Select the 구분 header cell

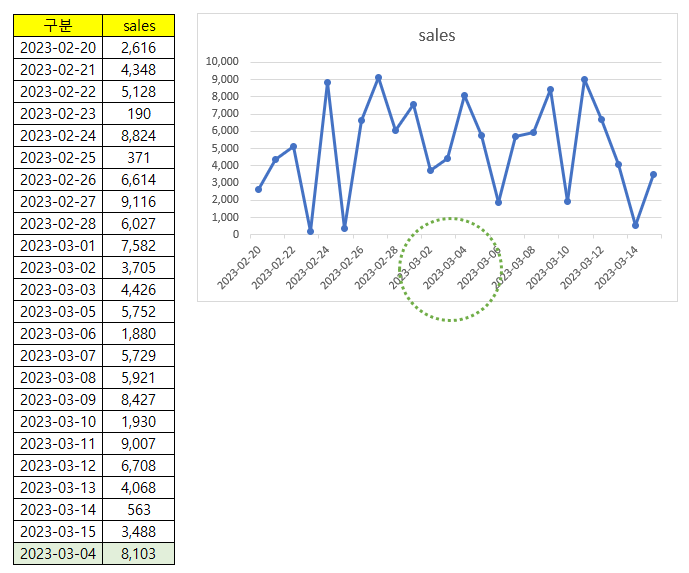58,25
